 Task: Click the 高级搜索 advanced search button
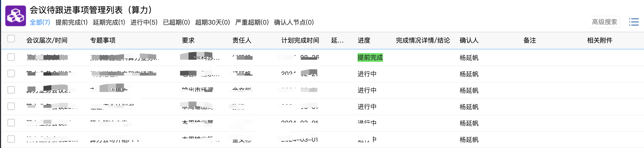click(x=604, y=22)
